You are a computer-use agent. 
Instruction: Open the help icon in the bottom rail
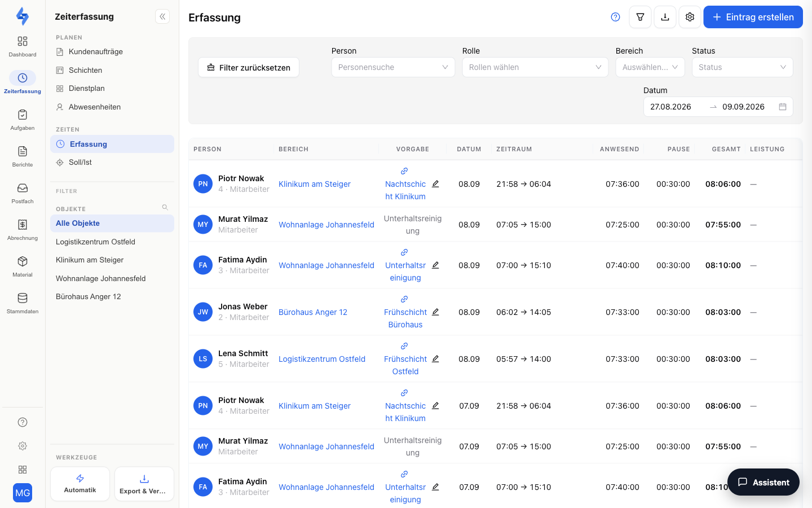(x=23, y=422)
